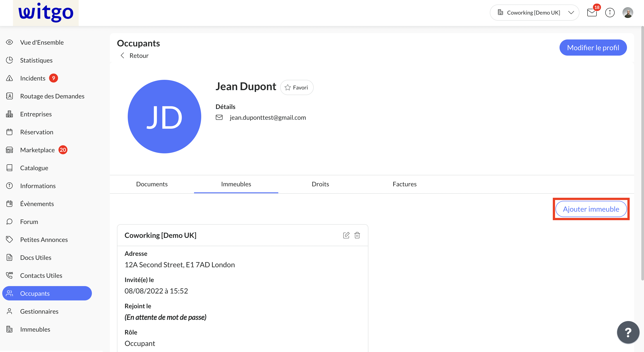Open Marketplace in the sidebar menu
Image resolution: width=644 pixels, height=352 pixels.
pyautogui.click(x=37, y=150)
